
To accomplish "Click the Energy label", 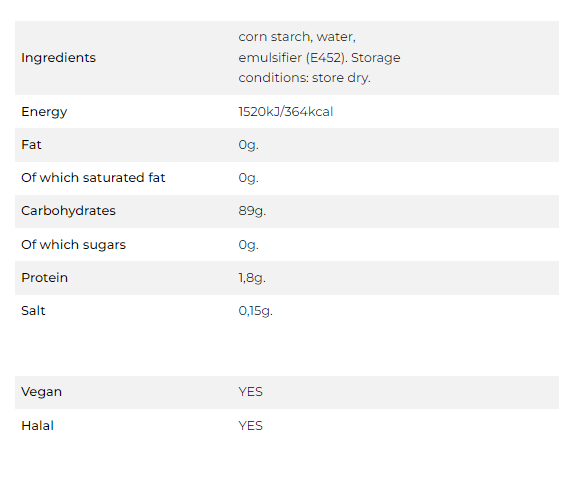I will pos(44,112).
